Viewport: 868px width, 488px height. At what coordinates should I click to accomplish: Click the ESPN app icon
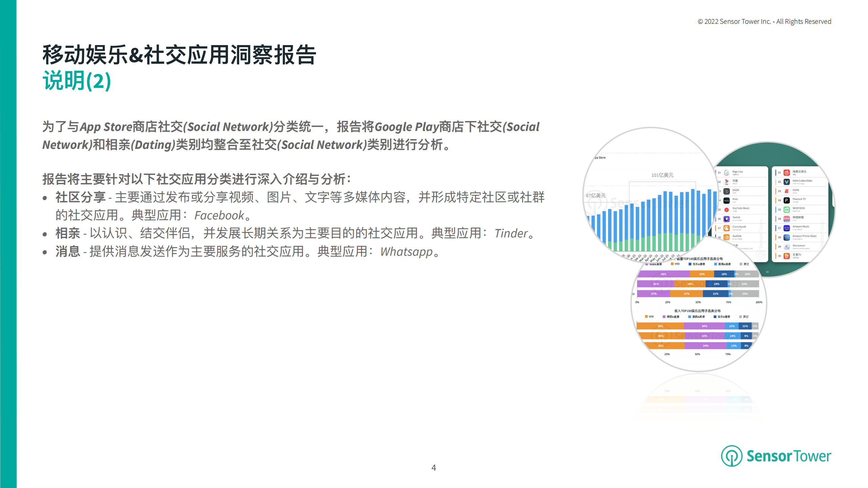[787, 191]
